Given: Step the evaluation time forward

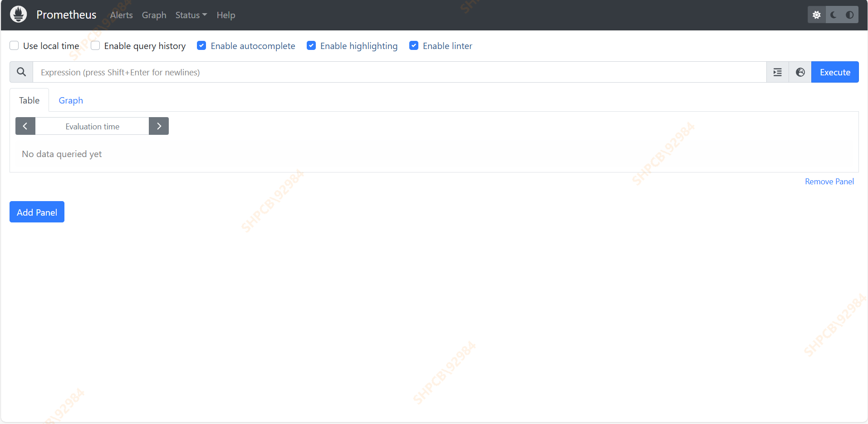Looking at the screenshot, I should click(x=159, y=126).
